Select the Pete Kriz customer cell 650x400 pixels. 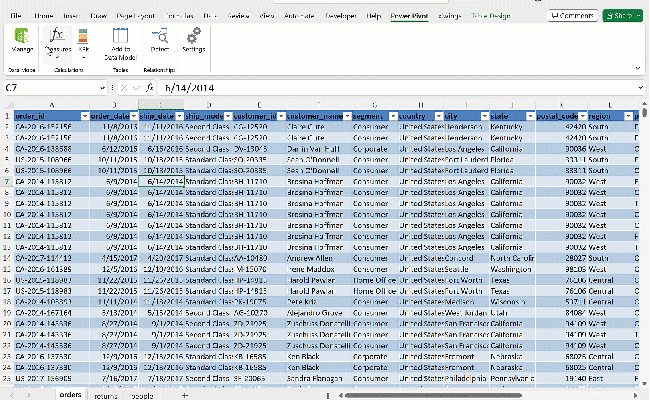tap(318, 302)
